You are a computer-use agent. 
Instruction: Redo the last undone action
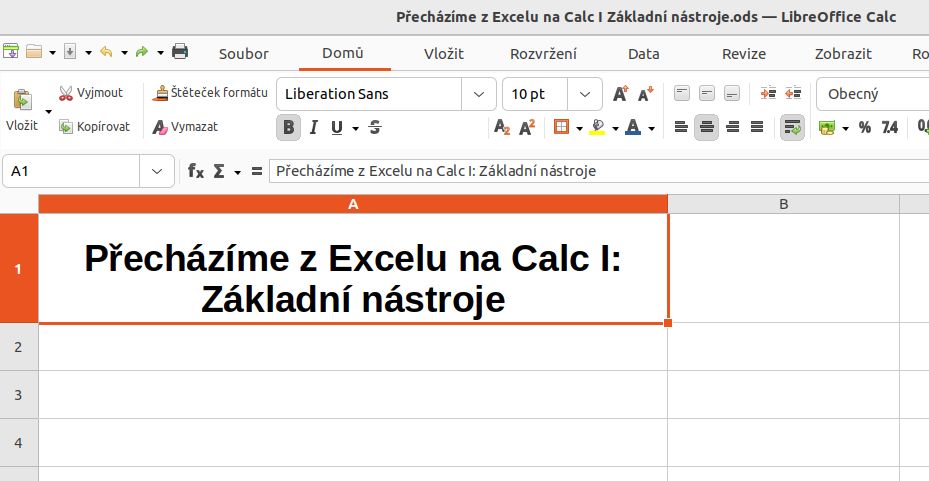coord(142,52)
